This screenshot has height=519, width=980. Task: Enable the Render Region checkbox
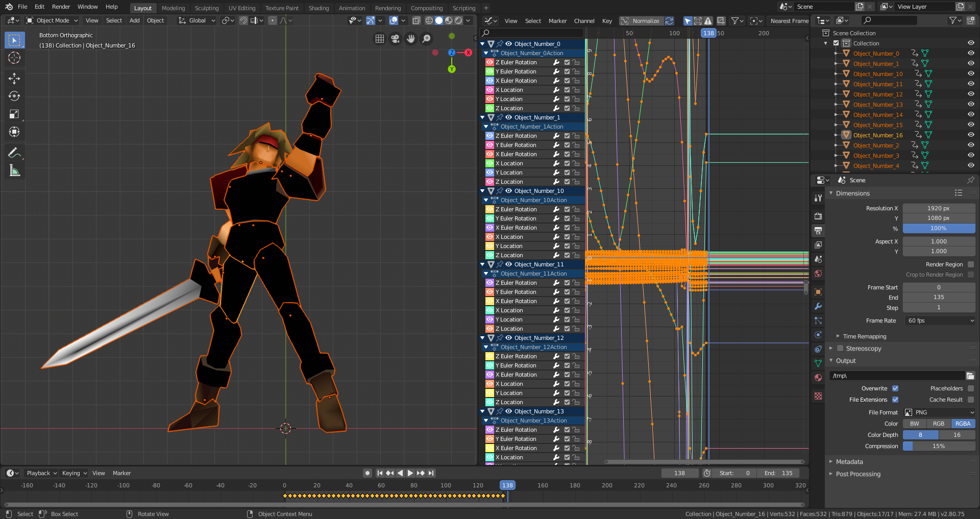(971, 264)
